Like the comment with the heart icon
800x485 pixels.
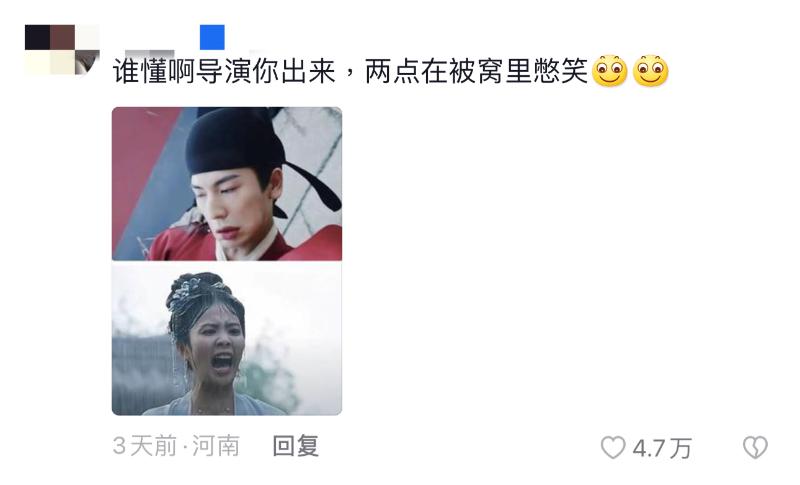(x=613, y=448)
